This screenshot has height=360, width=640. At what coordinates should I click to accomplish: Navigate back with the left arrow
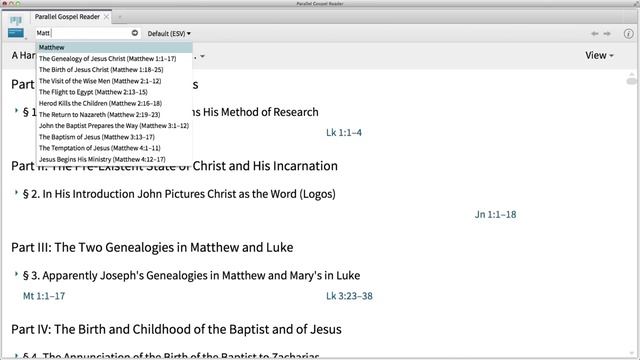click(595, 33)
